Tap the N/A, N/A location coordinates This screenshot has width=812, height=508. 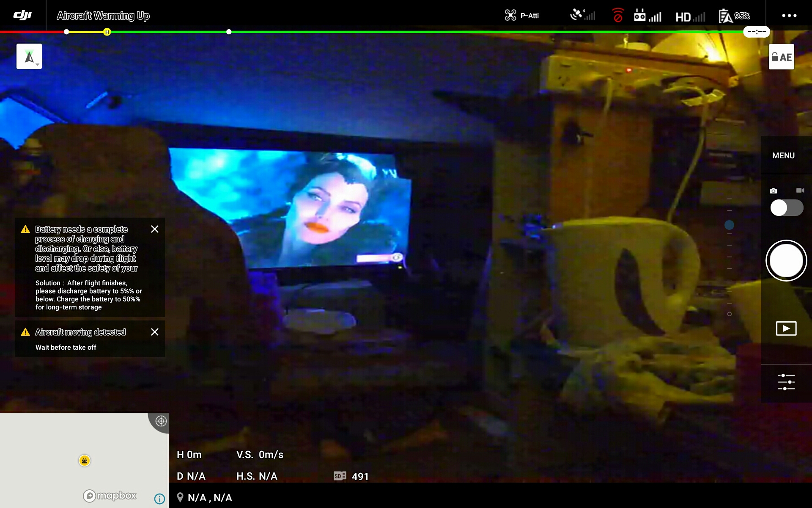click(x=210, y=498)
